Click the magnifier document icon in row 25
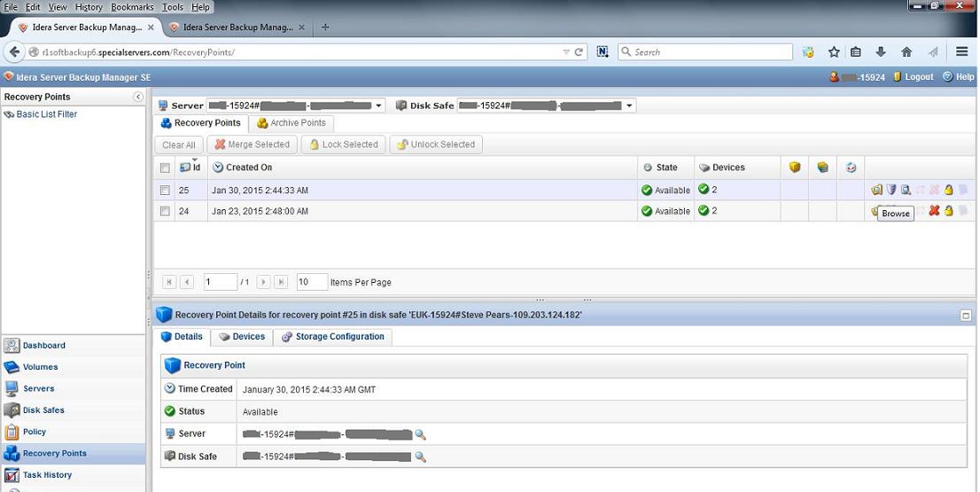980x492 pixels. click(906, 190)
